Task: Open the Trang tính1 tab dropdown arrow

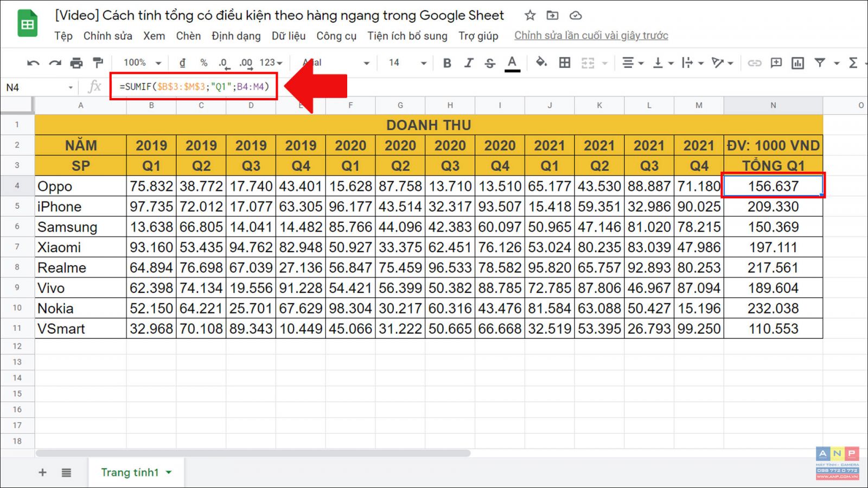Action: (x=169, y=473)
